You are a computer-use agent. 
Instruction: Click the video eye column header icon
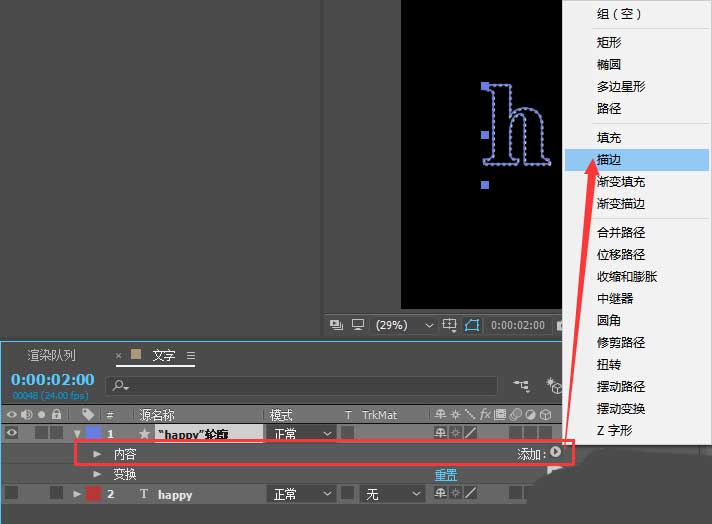pyautogui.click(x=11, y=414)
